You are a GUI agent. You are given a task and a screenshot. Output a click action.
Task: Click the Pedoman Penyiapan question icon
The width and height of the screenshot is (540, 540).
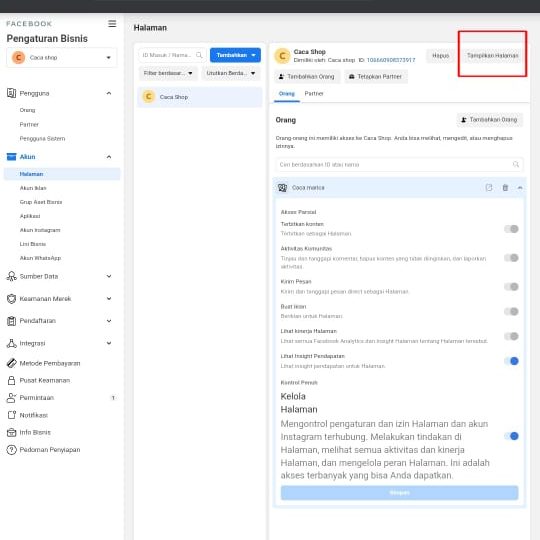(x=11, y=449)
